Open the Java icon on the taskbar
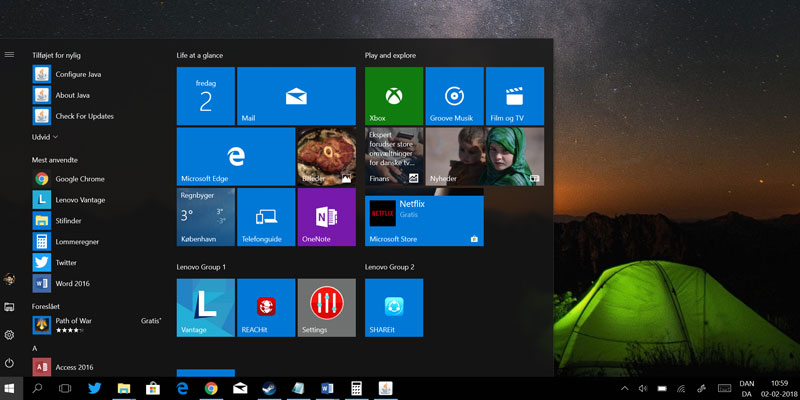Screen dimensions: 800x400 coord(385,389)
